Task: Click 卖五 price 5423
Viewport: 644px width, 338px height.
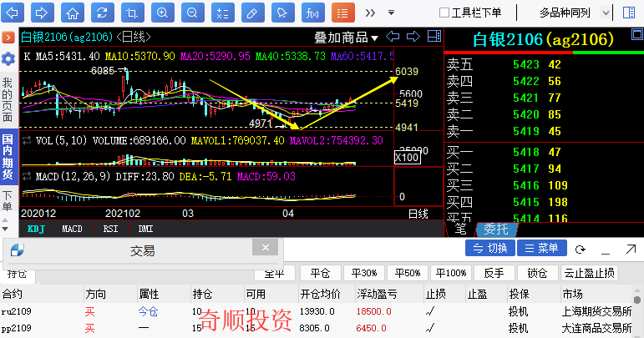Action: pos(526,64)
